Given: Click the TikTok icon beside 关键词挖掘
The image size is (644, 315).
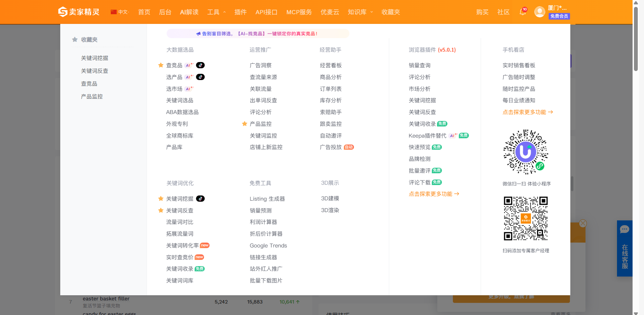Looking at the screenshot, I should pyautogui.click(x=200, y=199).
